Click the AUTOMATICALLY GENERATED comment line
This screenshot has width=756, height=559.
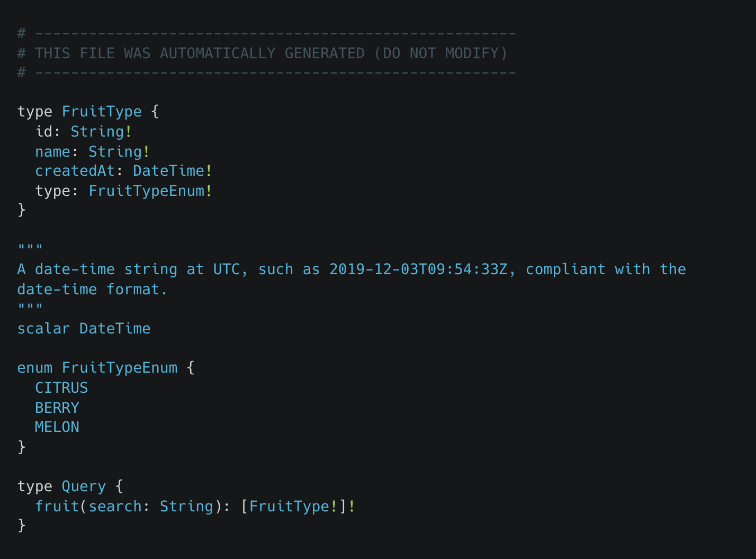coord(263,53)
